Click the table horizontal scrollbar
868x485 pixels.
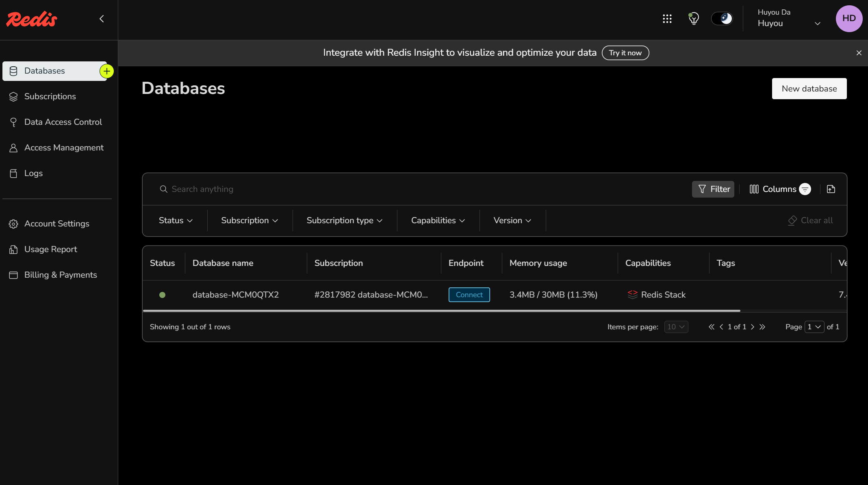point(442,311)
